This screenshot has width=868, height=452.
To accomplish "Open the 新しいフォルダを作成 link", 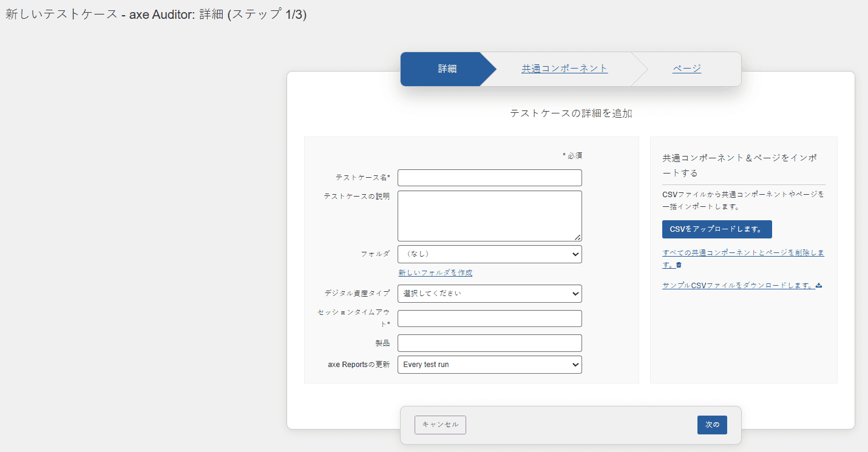I will point(435,273).
